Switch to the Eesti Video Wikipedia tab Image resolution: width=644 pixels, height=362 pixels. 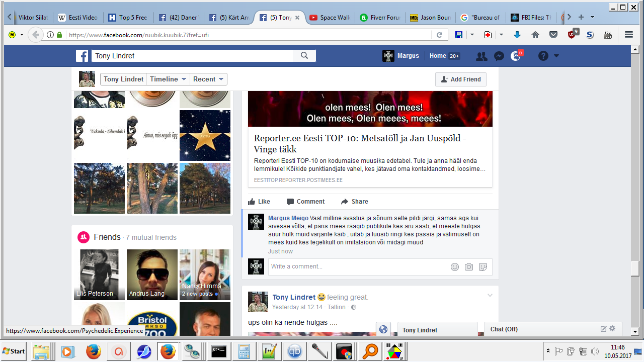tap(77, 17)
